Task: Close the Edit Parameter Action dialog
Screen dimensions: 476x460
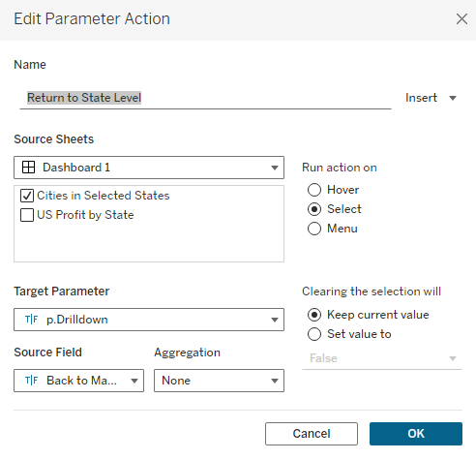Action: 461,18
